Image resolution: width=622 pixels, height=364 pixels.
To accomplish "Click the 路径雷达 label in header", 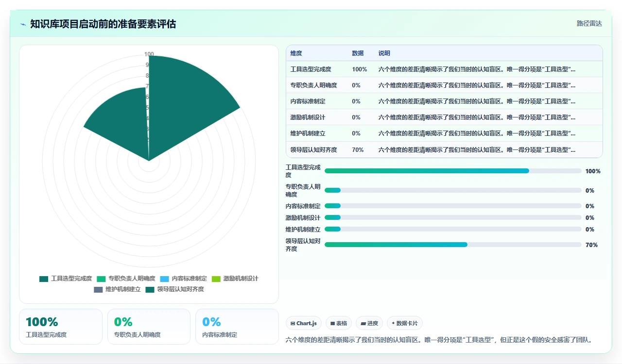I will pyautogui.click(x=589, y=23).
